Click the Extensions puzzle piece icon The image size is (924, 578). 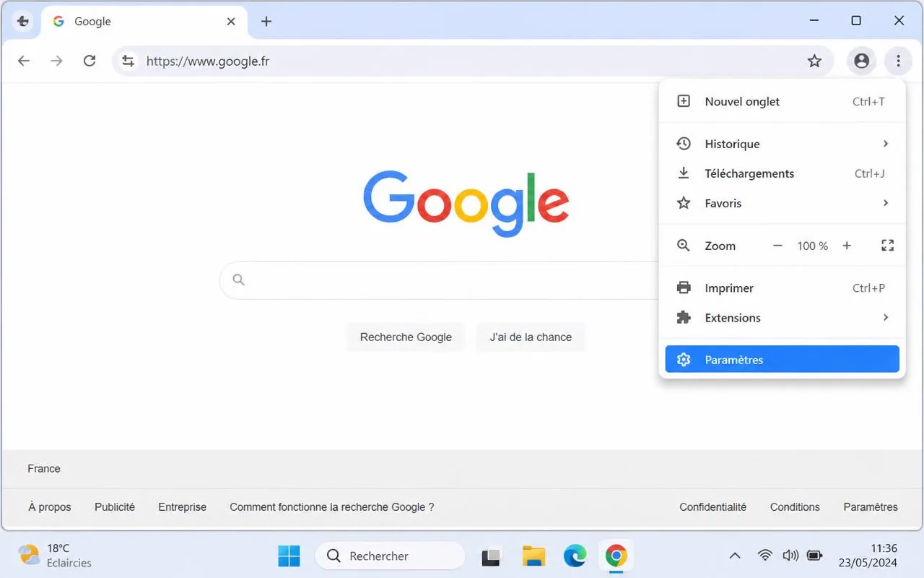pyautogui.click(x=683, y=317)
